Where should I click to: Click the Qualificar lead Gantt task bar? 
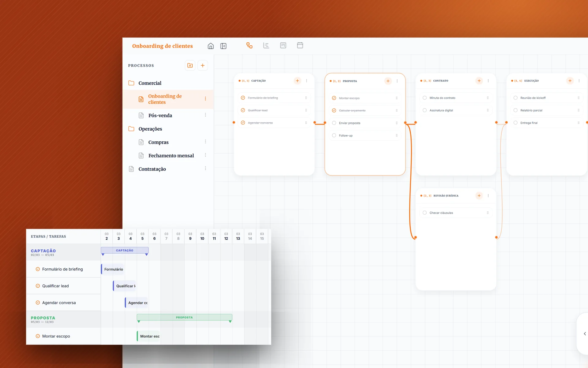[x=125, y=286]
